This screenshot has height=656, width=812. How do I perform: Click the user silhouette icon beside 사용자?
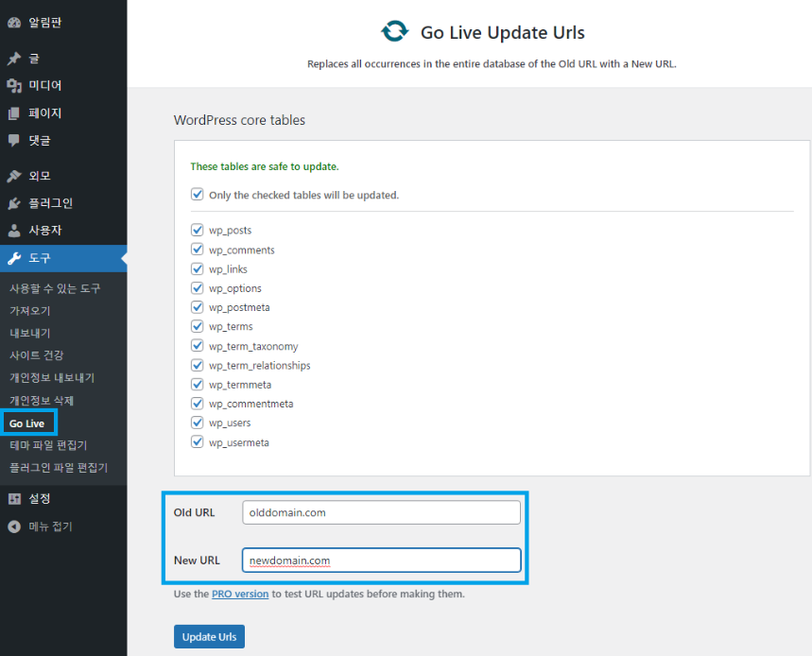(14, 231)
